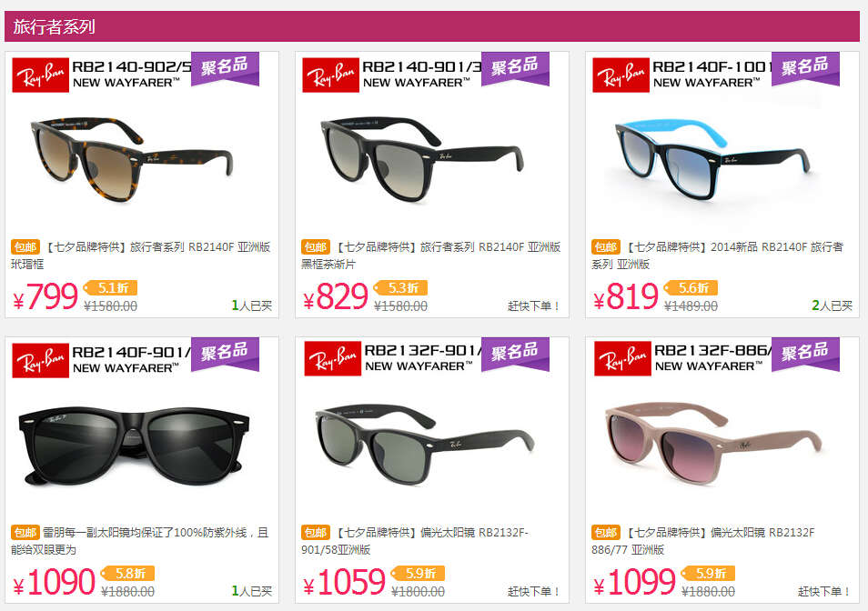Click the 5.6折 discount tag

pyautogui.click(x=691, y=287)
